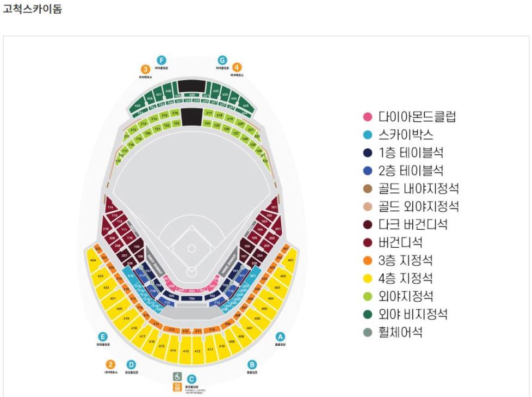Select yellow seating section 413

(x=186, y=351)
